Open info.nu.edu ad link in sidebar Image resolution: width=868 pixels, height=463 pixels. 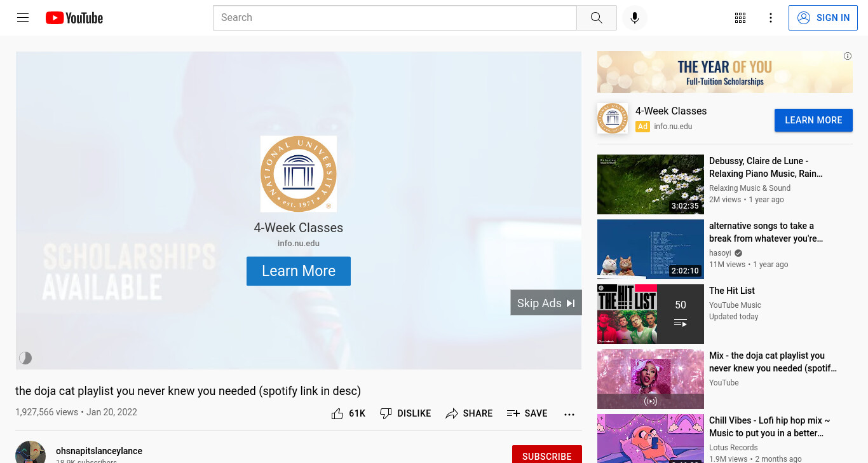[x=673, y=127]
